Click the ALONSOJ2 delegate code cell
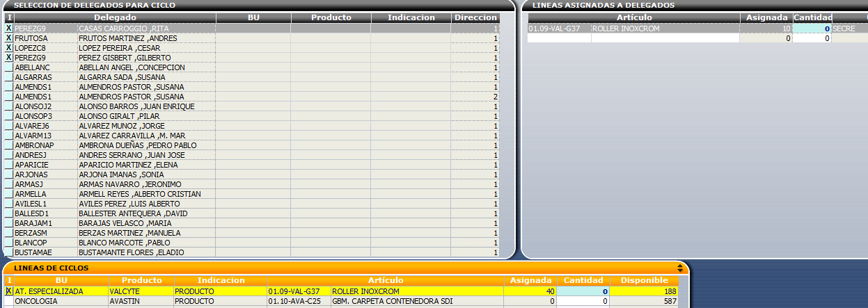868x308 pixels. pyautogui.click(x=45, y=106)
